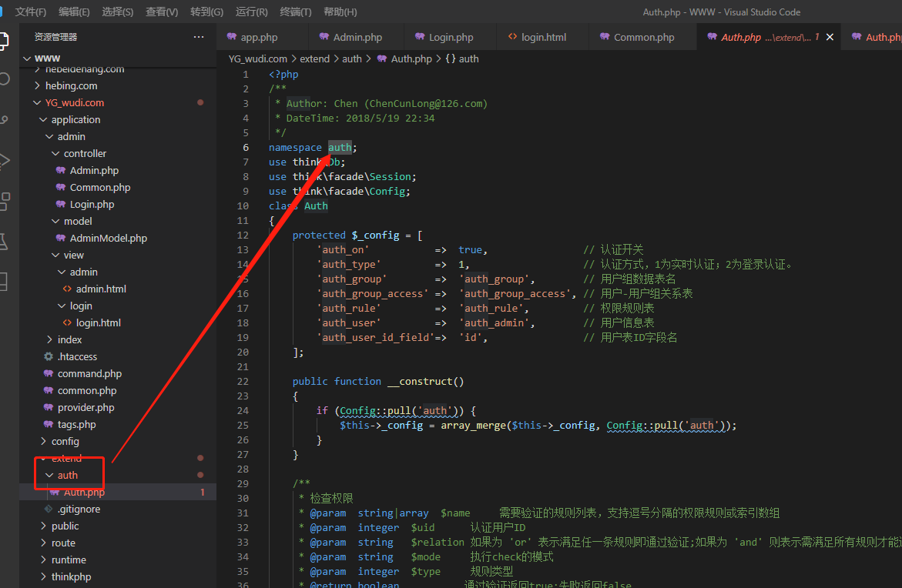Collapse the model folder

(55, 222)
